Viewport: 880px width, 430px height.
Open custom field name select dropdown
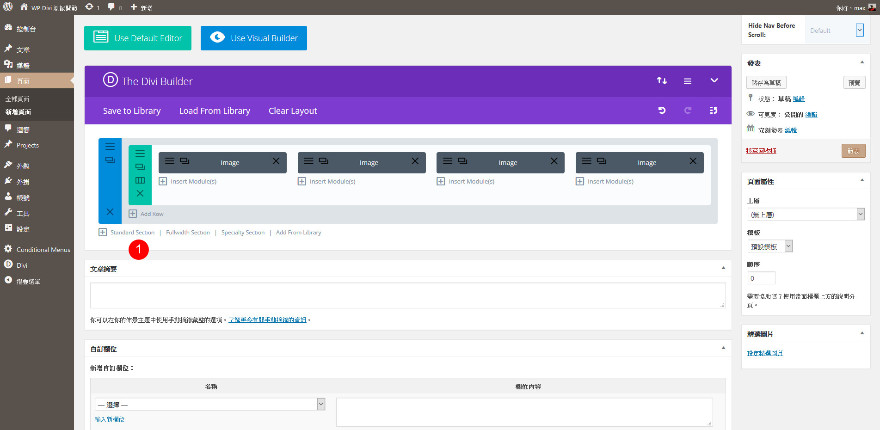click(210, 405)
